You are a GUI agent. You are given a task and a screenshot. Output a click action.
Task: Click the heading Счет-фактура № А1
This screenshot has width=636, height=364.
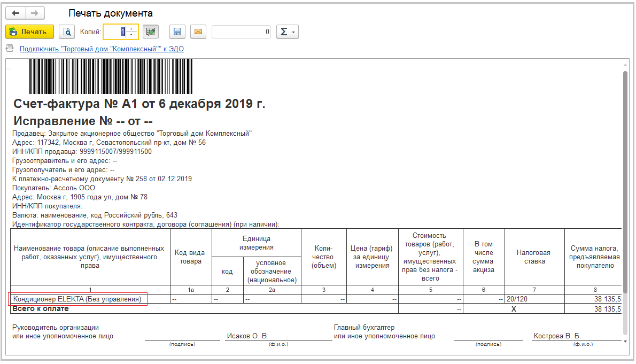coord(139,104)
